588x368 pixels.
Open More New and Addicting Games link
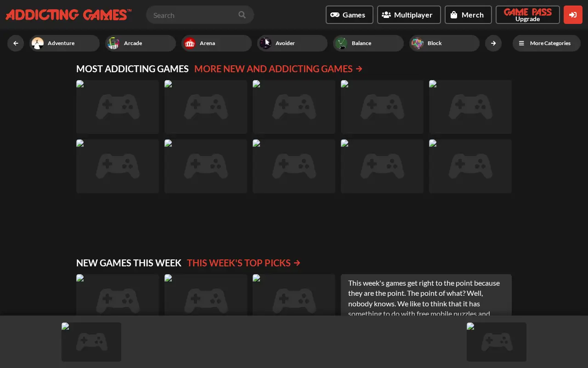point(278,69)
